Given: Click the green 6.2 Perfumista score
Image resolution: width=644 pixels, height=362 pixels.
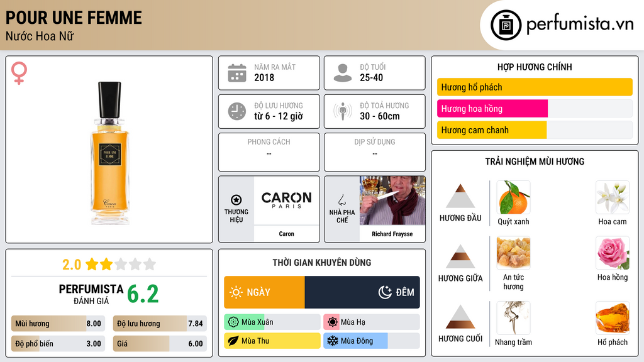Looking at the screenshot, I should (x=143, y=294).
